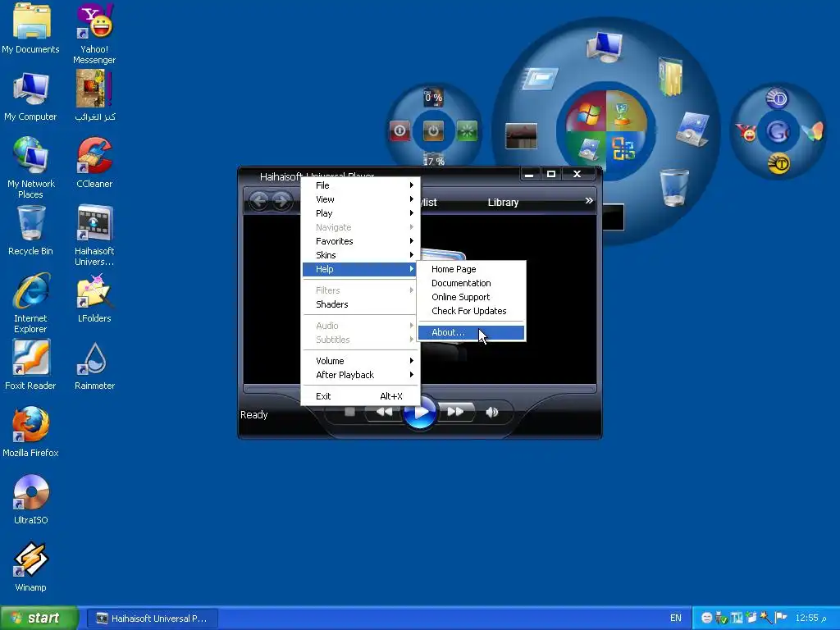This screenshot has width=840, height=630.
Task: Expand the Play submenu
Action: point(361,213)
